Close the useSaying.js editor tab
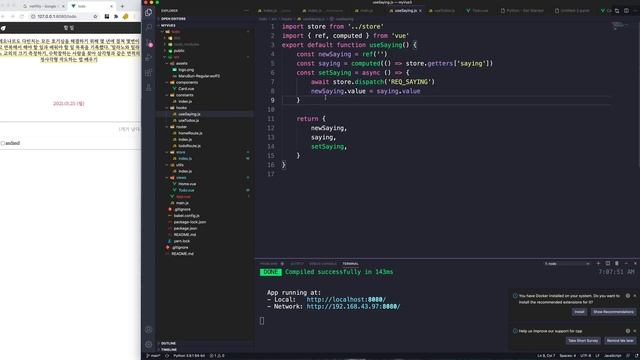 point(420,11)
